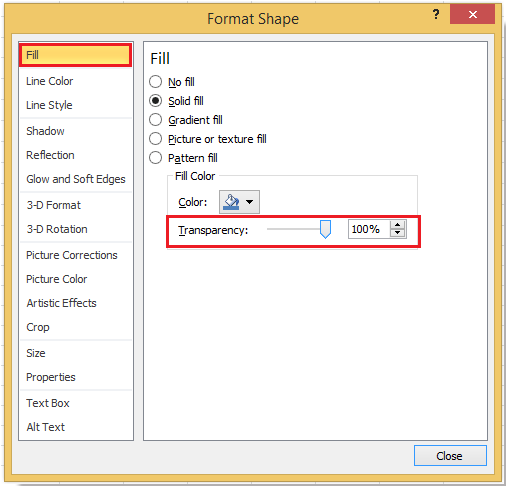This screenshot has height=486, width=506.
Task: Click the Transparency slider handle
Action: coord(325,229)
